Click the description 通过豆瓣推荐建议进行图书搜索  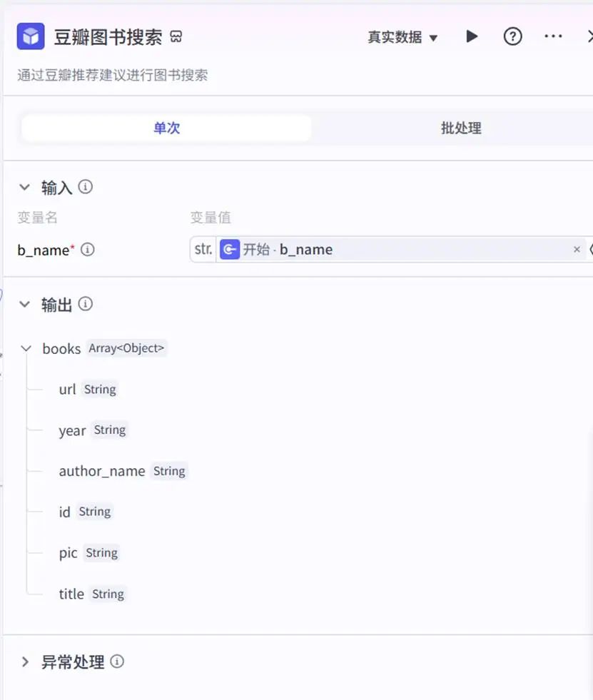[x=113, y=75]
